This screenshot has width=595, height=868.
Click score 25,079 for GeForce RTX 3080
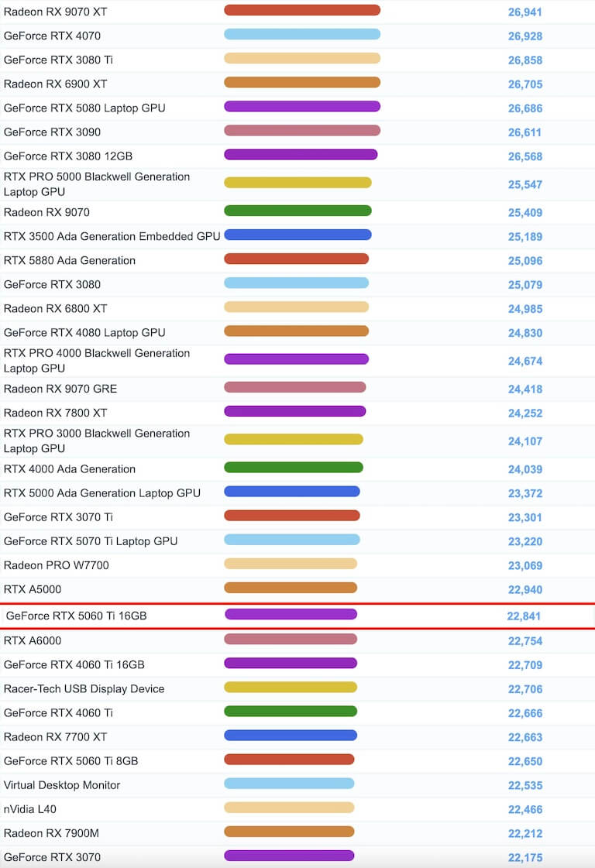pos(525,285)
